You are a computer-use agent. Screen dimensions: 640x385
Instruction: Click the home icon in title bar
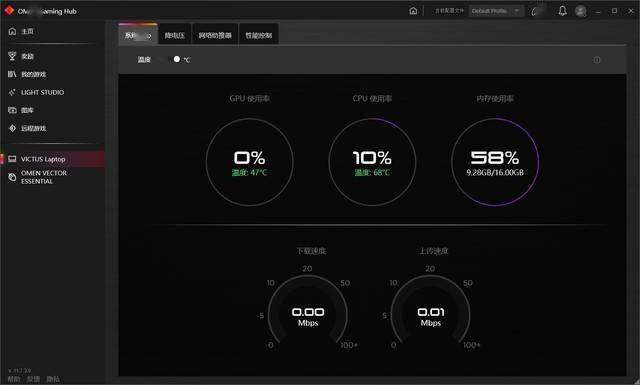413,11
